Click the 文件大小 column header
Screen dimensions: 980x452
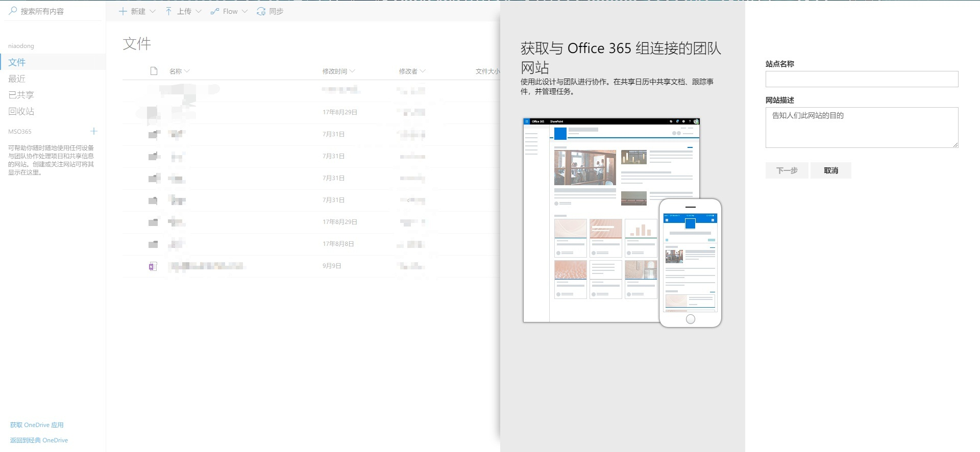tap(487, 71)
